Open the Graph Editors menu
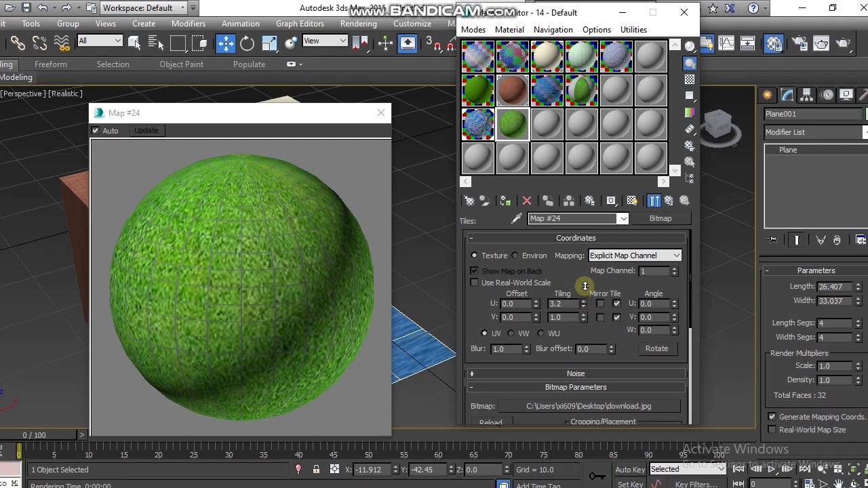 [x=300, y=24]
